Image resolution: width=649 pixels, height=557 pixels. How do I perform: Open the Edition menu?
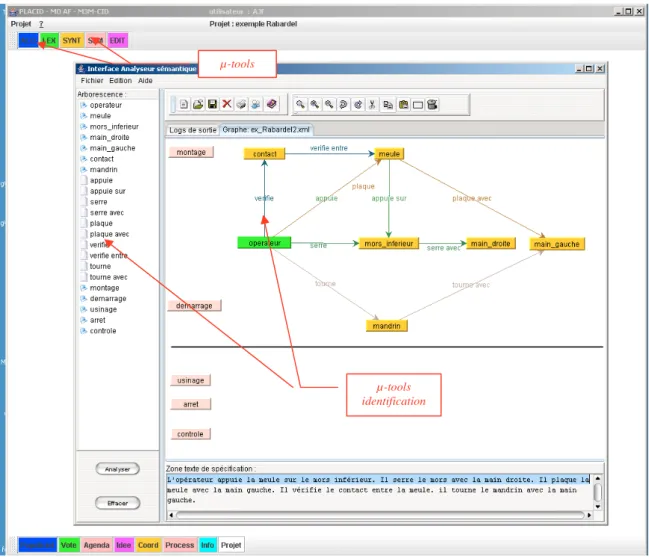click(x=120, y=81)
